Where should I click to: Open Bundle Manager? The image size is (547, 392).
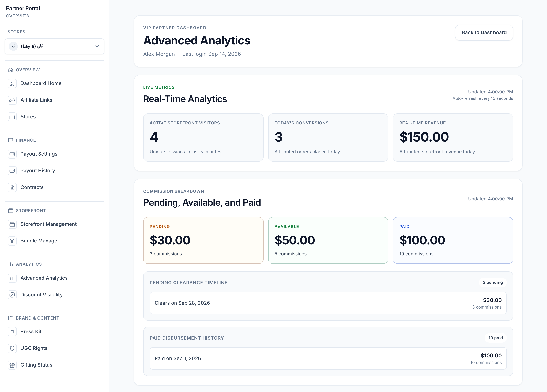pyautogui.click(x=55, y=241)
